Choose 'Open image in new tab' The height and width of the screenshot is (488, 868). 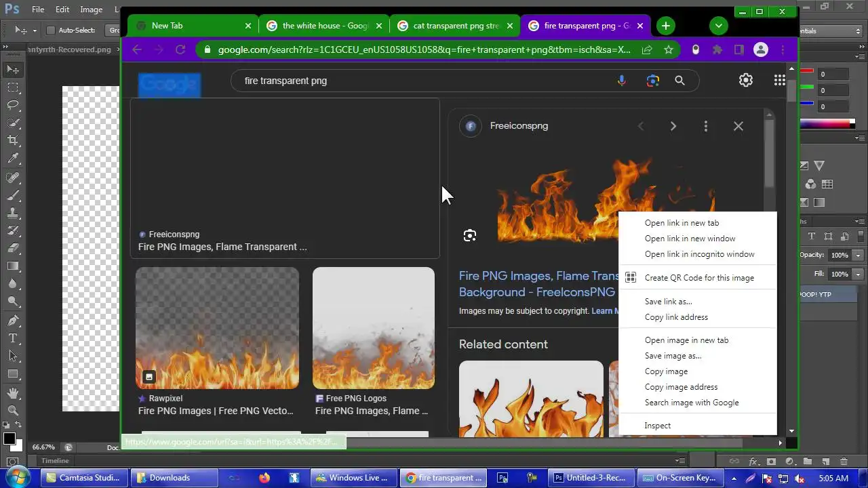pyautogui.click(x=698, y=340)
